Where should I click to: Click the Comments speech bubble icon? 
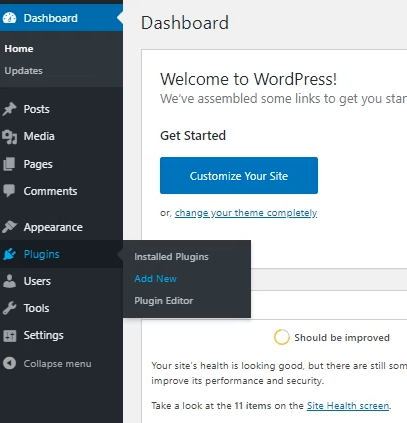click(9, 191)
